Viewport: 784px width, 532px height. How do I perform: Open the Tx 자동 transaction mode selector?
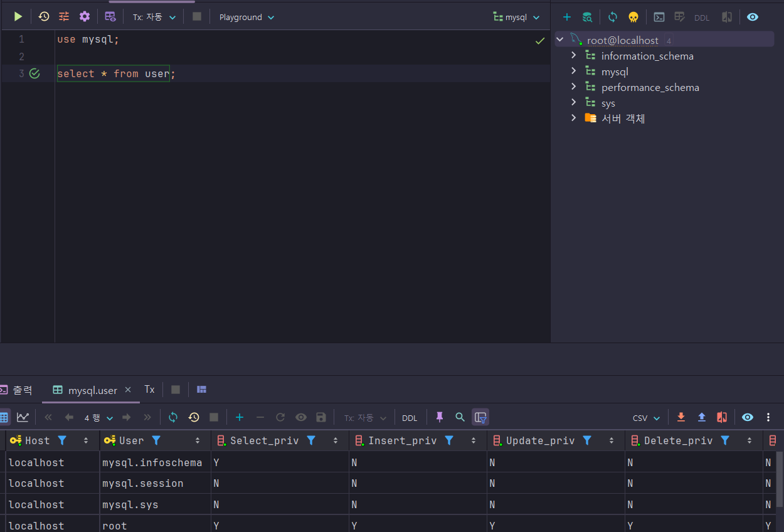point(154,18)
